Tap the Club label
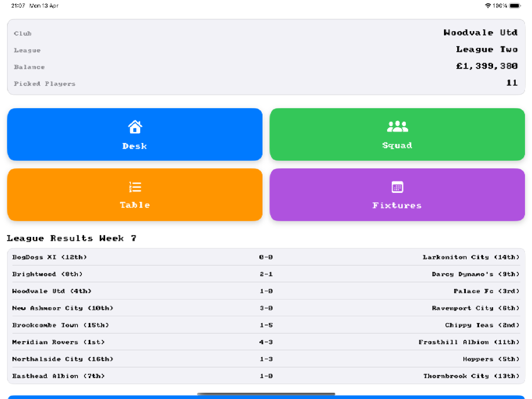The width and height of the screenshot is (532, 399). coord(23,34)
